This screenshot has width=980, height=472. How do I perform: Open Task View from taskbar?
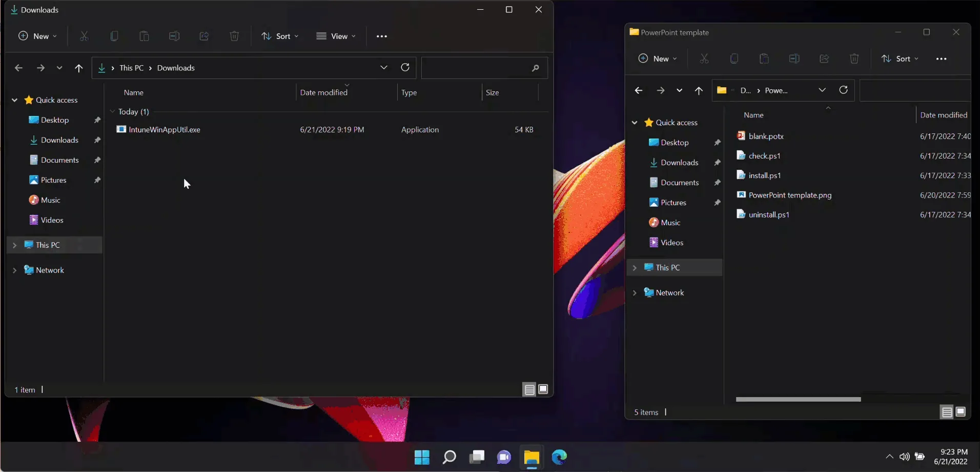pos(477,457)
